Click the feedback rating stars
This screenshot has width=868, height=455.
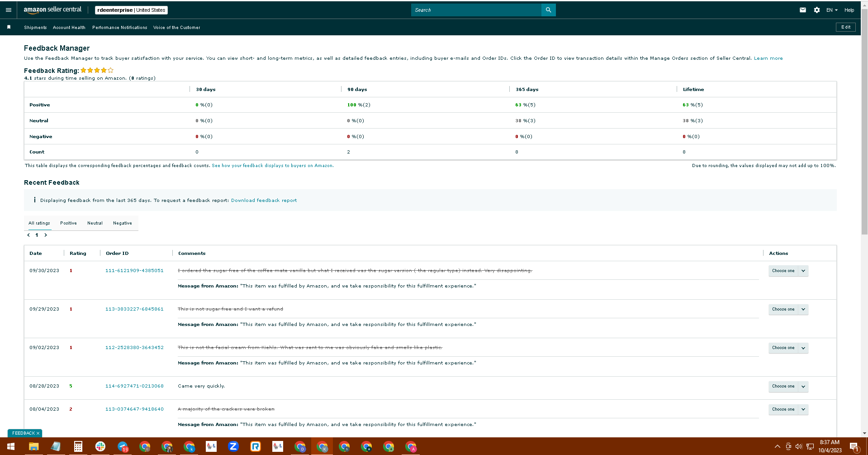click(x=97, y=70)
